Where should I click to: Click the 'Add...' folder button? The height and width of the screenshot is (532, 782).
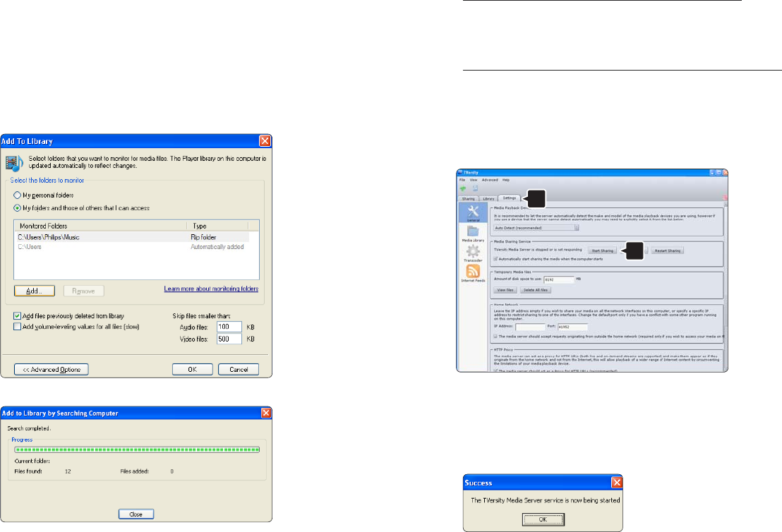(35, 291)
